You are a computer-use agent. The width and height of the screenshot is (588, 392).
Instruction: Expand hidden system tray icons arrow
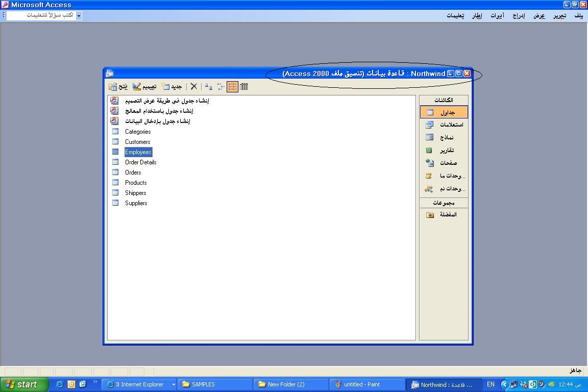504,384
